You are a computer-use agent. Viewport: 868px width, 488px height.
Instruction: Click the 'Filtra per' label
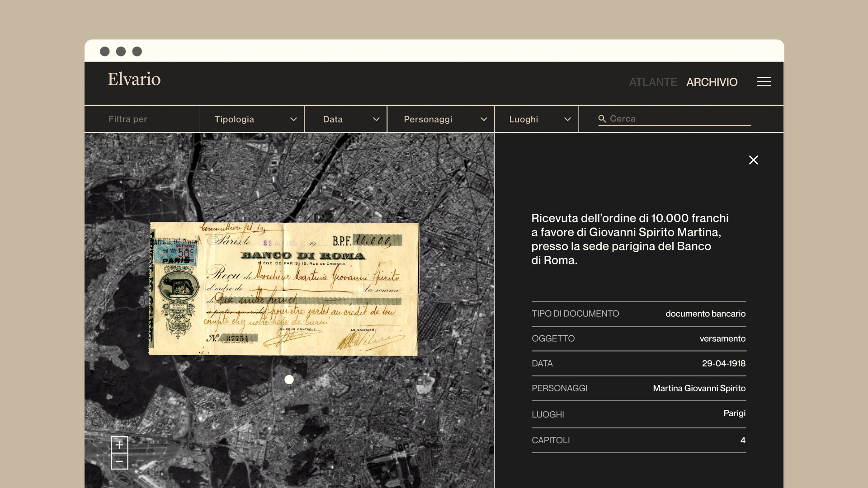[128, 119]
